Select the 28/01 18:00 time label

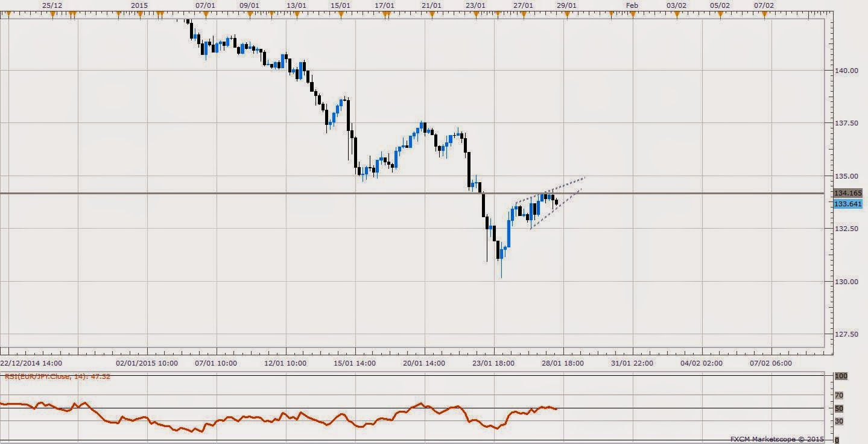563,363
